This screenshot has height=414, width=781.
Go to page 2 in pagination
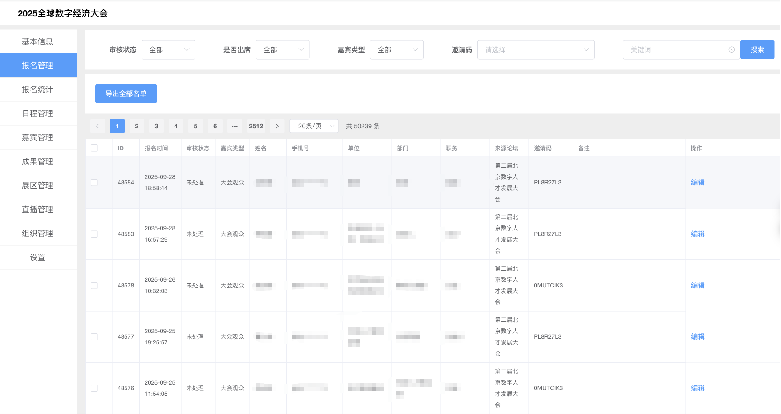(137, 126)
